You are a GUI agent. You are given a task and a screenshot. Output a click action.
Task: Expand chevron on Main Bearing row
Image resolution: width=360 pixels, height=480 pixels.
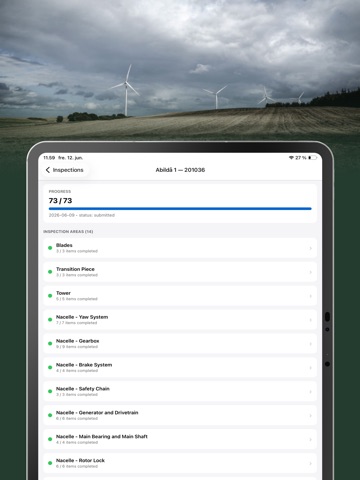tap(311, 440)
